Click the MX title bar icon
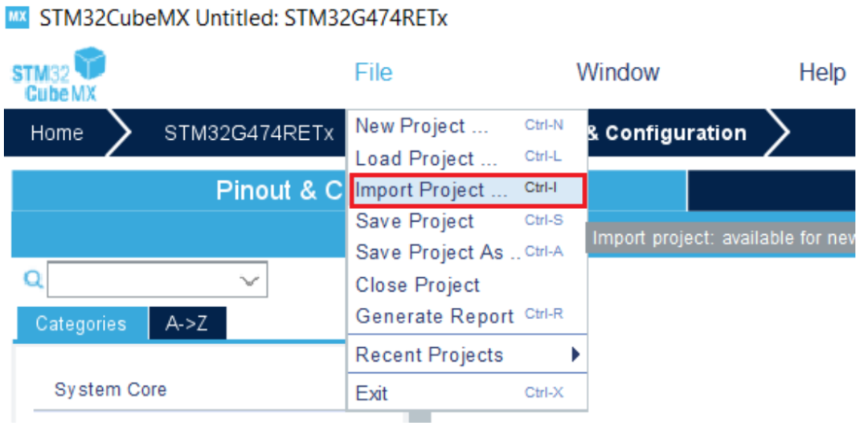Screen dimensions: 868x447 tap(16, 18)
